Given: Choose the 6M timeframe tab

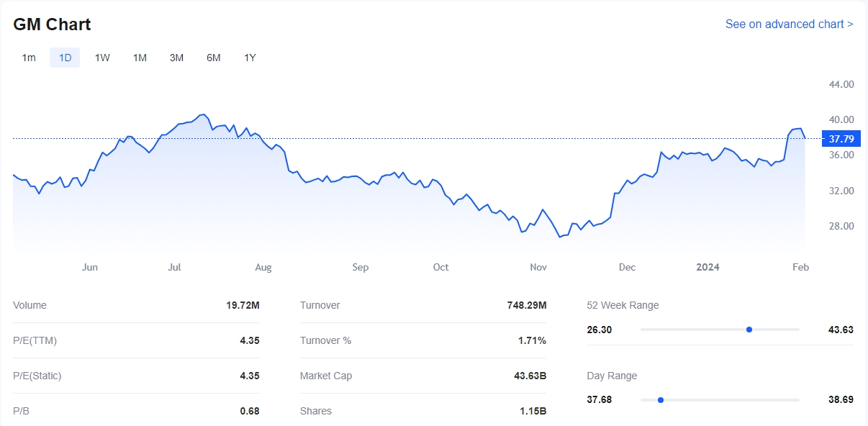Looking at the screenshot, I should pos(213,58).
